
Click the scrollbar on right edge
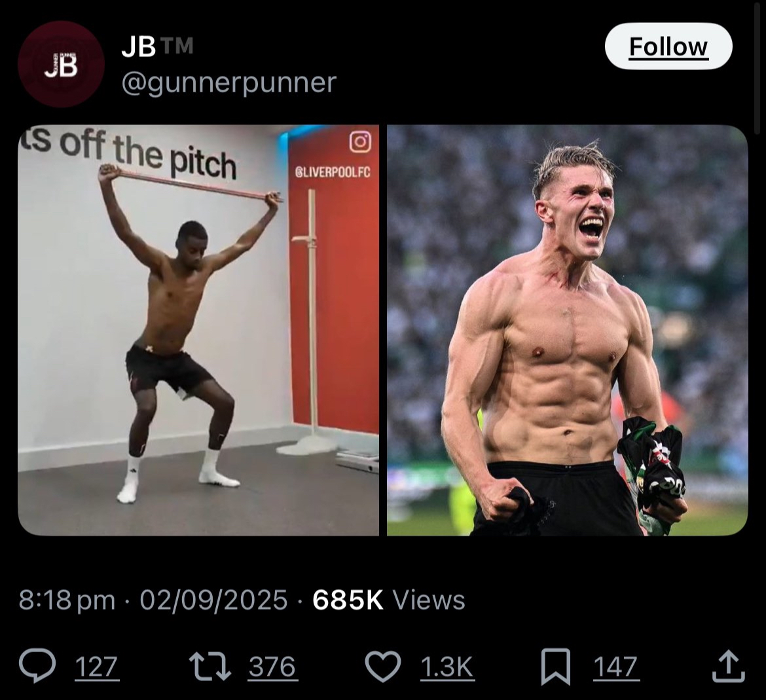click(757, 65)
